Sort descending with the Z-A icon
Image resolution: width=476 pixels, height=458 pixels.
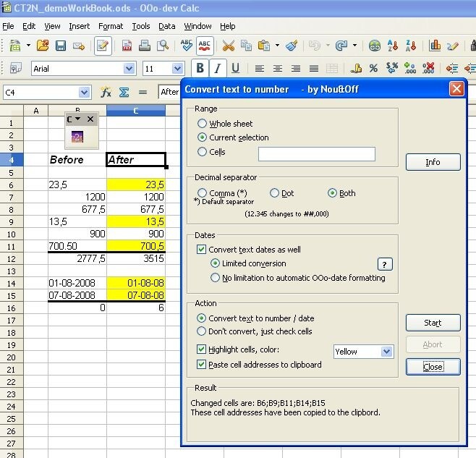point(411,46)
